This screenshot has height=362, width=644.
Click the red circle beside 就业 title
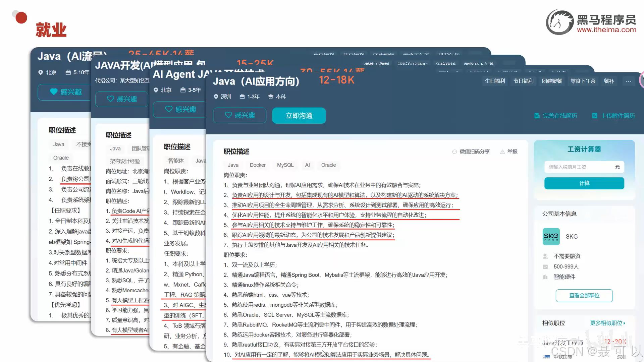tap(21, 18)
